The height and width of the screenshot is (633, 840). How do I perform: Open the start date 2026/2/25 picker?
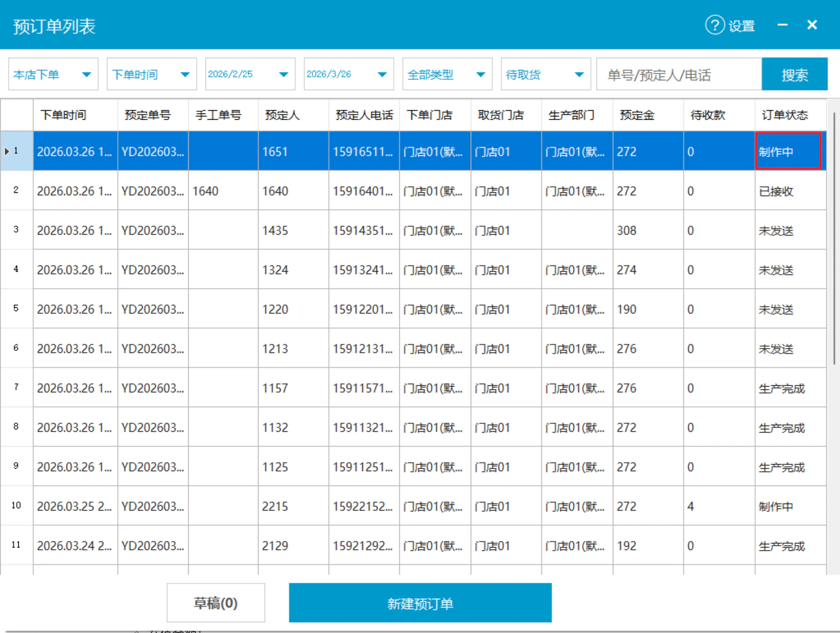click(x=251, y=74)
